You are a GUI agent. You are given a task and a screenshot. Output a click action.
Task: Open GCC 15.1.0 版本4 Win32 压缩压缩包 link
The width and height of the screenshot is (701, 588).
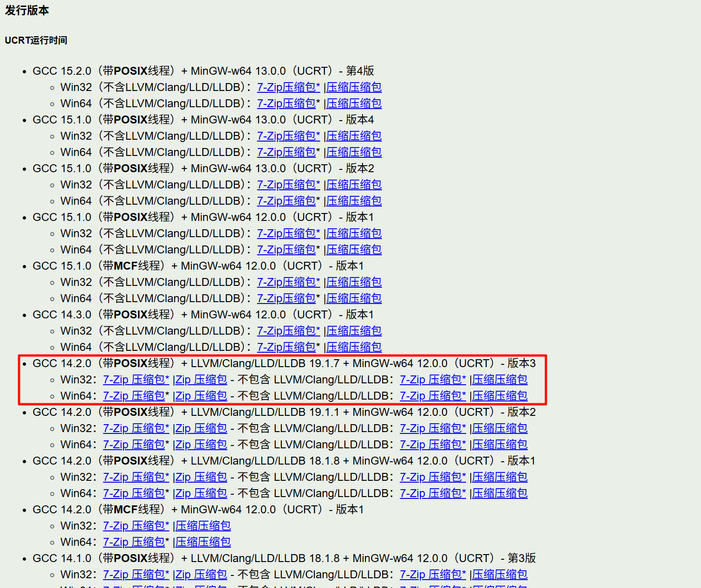pyautogui.click(x=354, y=136)
